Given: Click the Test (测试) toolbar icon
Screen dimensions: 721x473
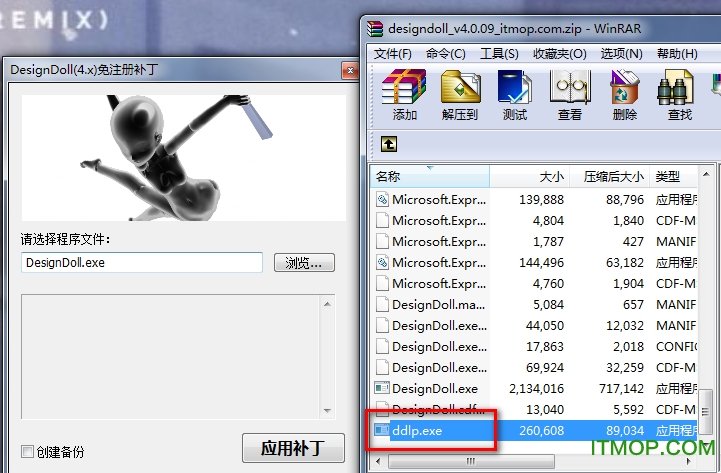Looking at the screenshot, I should click(x=515, y=95).
